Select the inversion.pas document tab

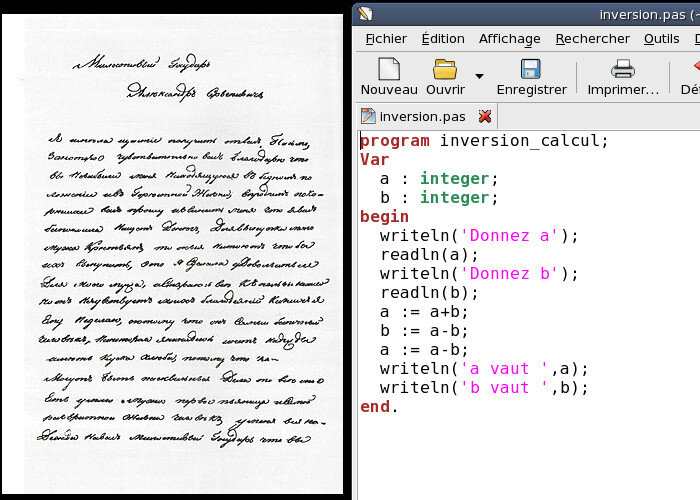[x=426, y=117]
